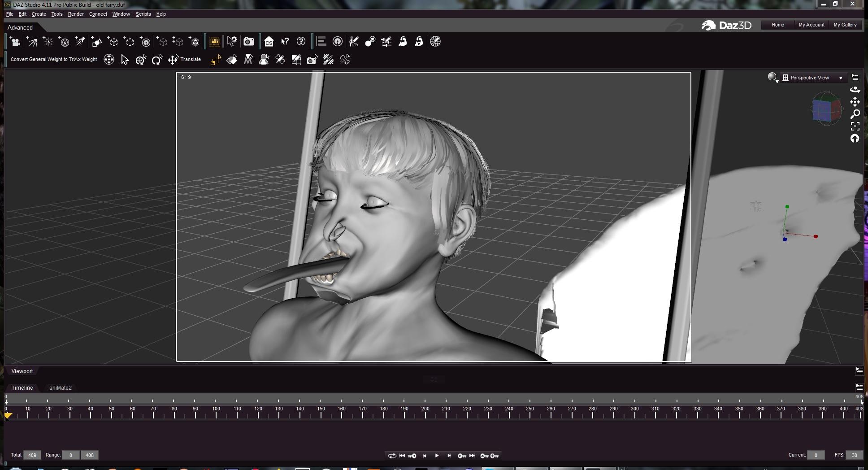Click Convert General Weight to TriAx Weight

point(54,59)
